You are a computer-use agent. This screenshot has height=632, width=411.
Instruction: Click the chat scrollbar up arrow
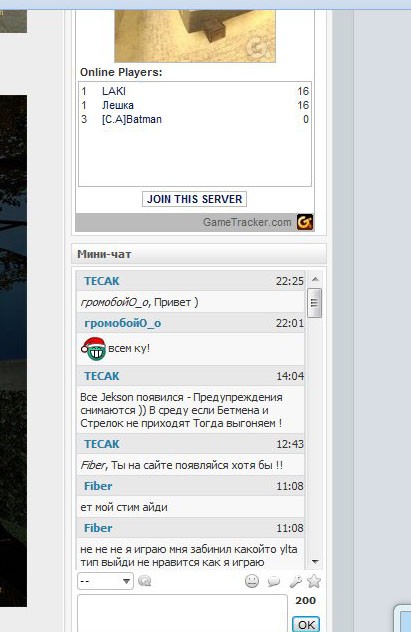pos(315,279)
